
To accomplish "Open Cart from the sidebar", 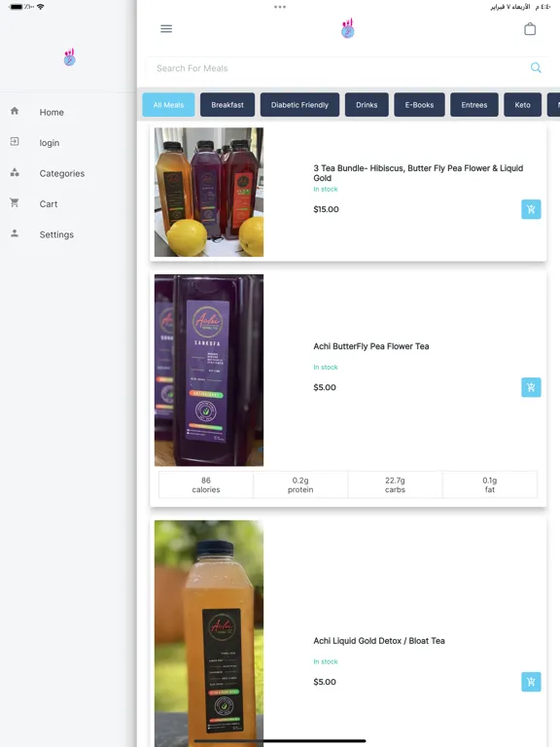I will tap(49, 204).
